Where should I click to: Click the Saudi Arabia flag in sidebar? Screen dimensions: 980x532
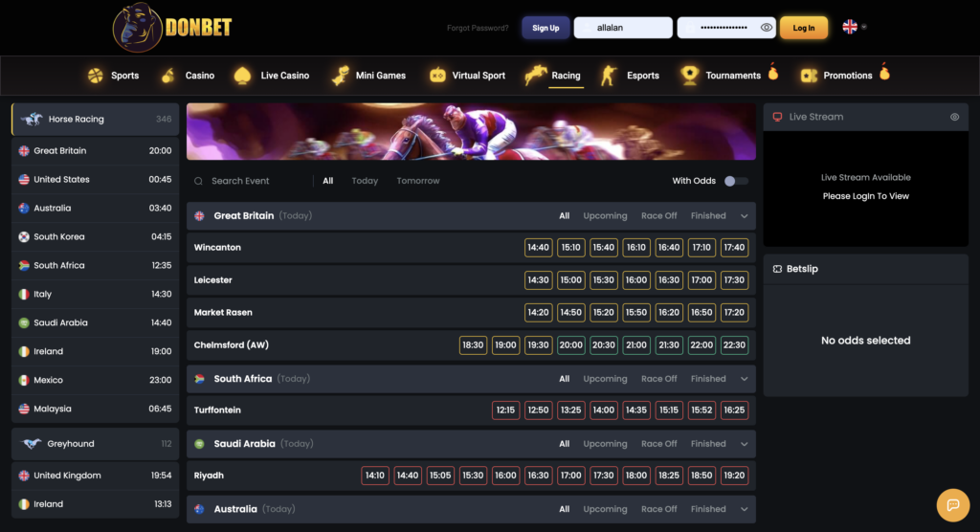24,322
